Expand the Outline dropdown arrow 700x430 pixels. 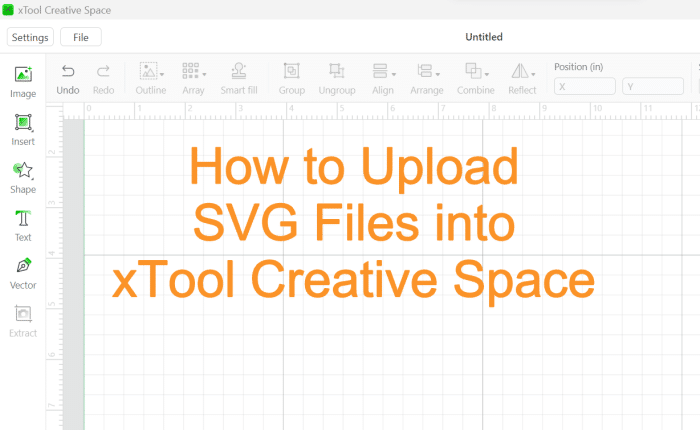coord(162,74)
